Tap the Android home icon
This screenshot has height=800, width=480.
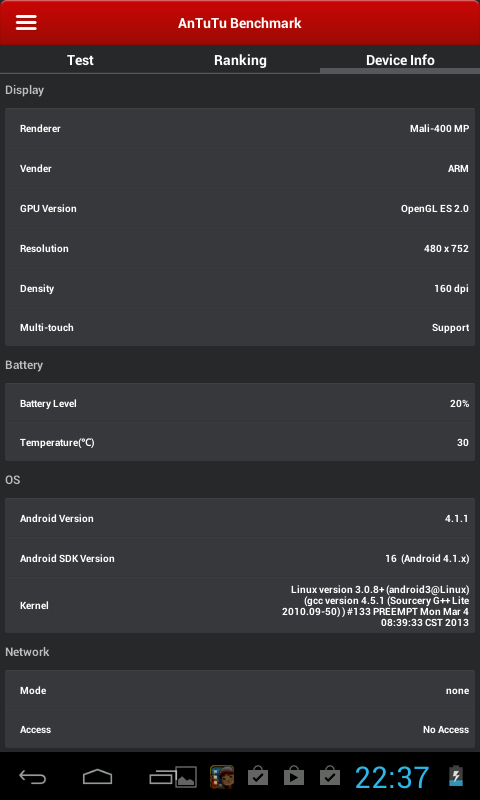pos(97,777)
